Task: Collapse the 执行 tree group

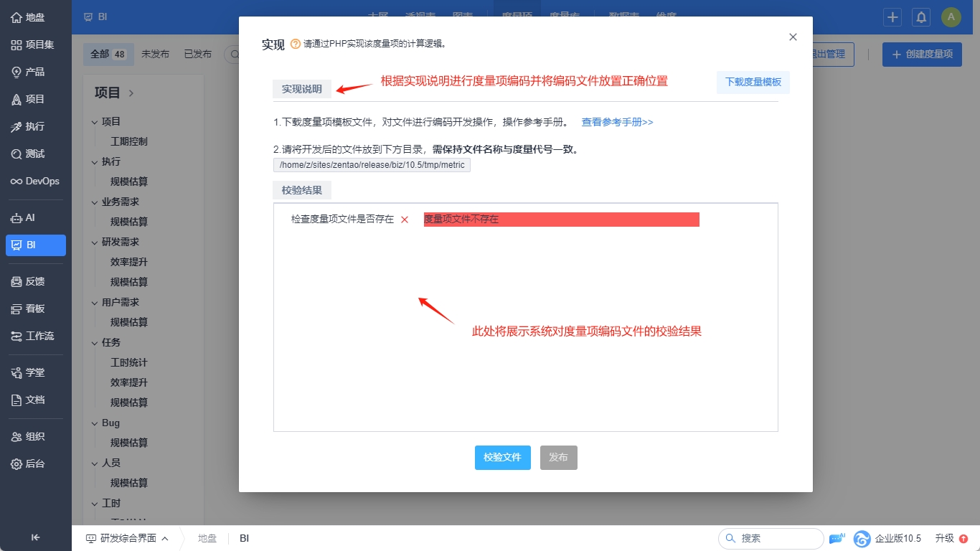Action: pyautogui.click(x=95, y=162)
